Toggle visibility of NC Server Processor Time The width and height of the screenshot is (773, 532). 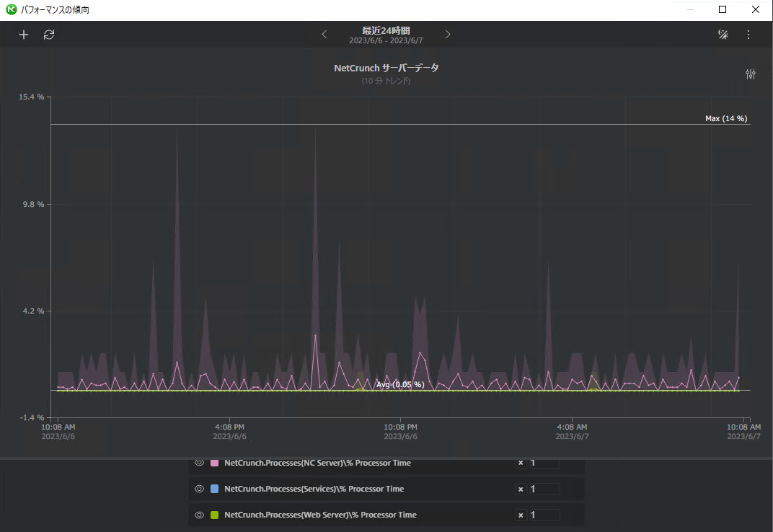click(x=199, y=463)
